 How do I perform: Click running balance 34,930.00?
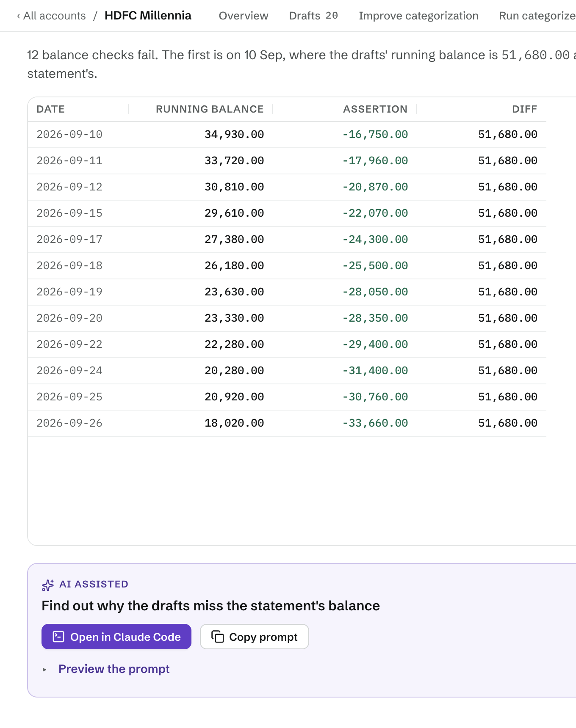coord(234,135)
